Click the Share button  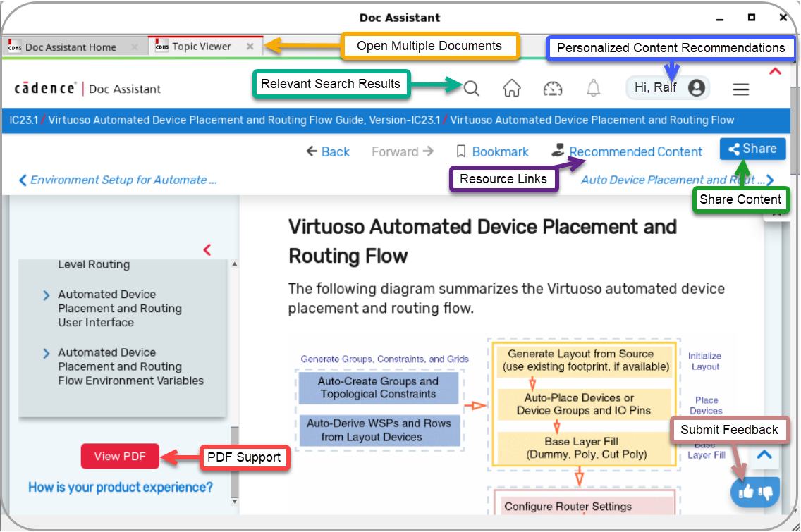point(752,149)
